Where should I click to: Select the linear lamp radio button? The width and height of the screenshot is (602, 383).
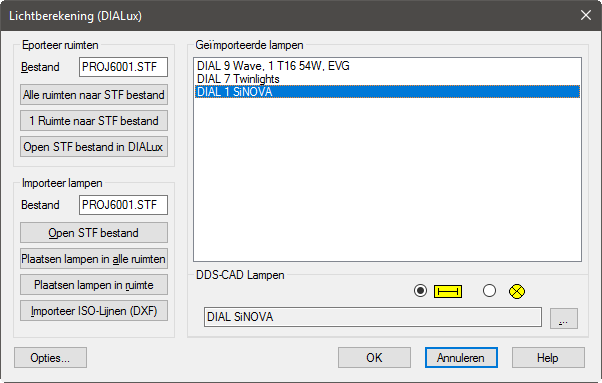click(x=420, y=291)
